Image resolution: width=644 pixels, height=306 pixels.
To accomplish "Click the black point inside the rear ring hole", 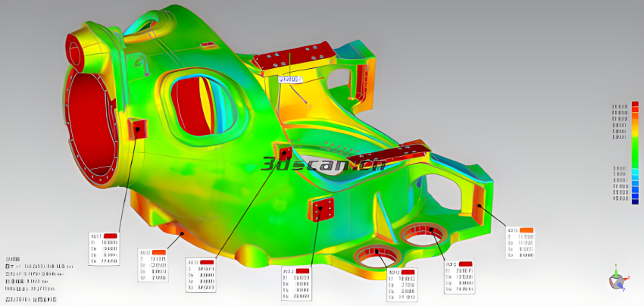I will pyautogui.click(x=432, y=229).
